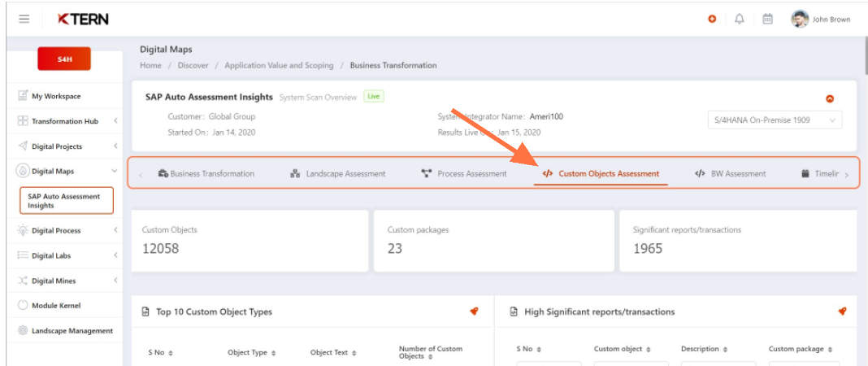Click the Transformation Hub grid icon
The width and height of the screenshot is (868, 366).
23,120
